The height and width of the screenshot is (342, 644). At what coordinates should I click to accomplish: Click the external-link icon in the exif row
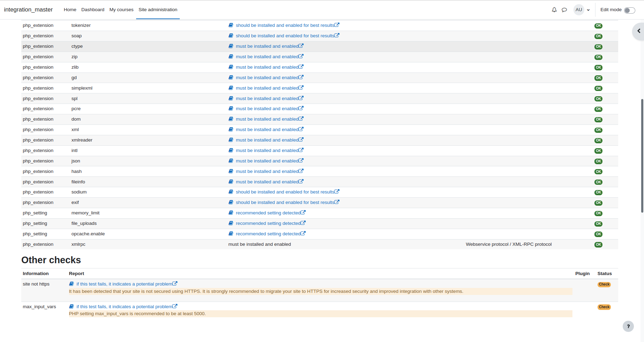pos(337,202)
